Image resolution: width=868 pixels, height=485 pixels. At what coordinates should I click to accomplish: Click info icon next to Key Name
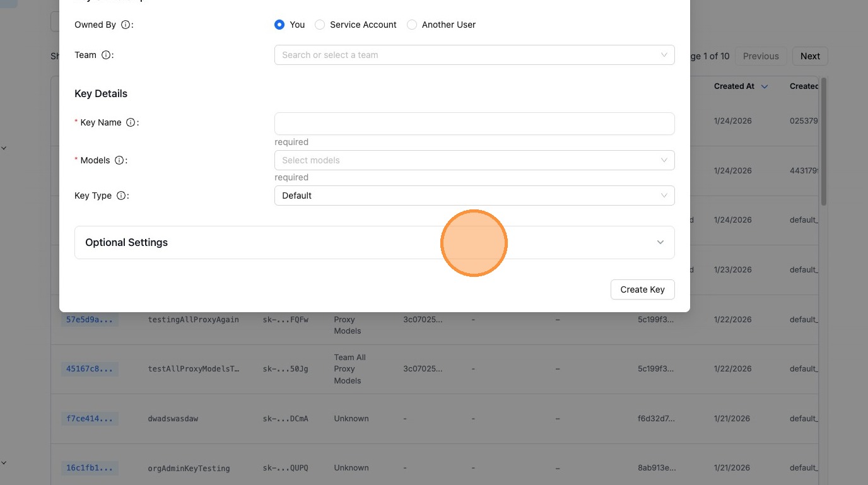131,122
